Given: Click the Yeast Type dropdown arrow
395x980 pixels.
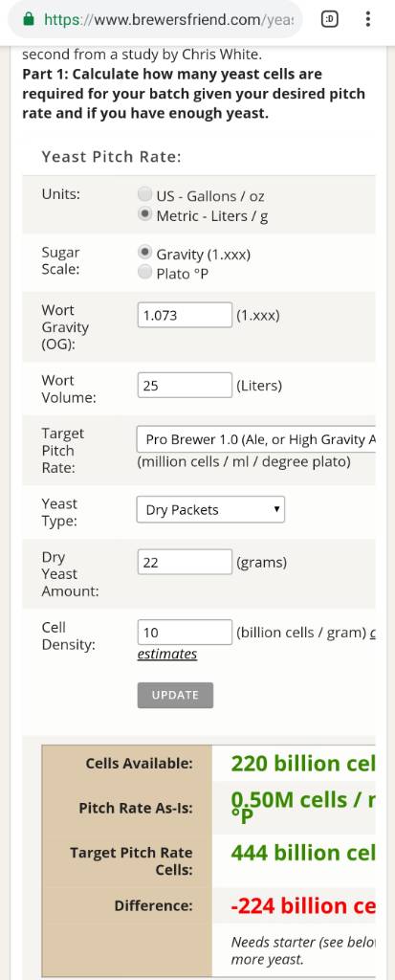Looking at the screenshot, I should [276, 509].
